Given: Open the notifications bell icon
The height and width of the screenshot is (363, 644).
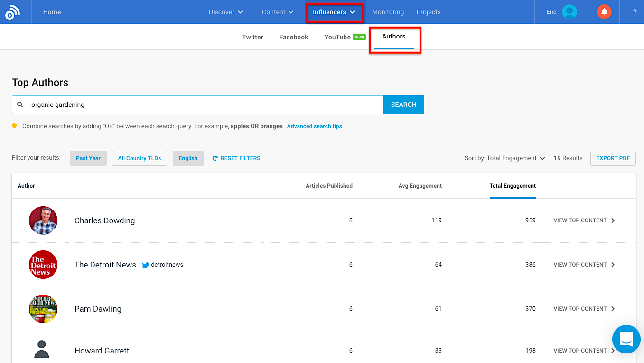Looking at the screenshot, I should (604, 12).
